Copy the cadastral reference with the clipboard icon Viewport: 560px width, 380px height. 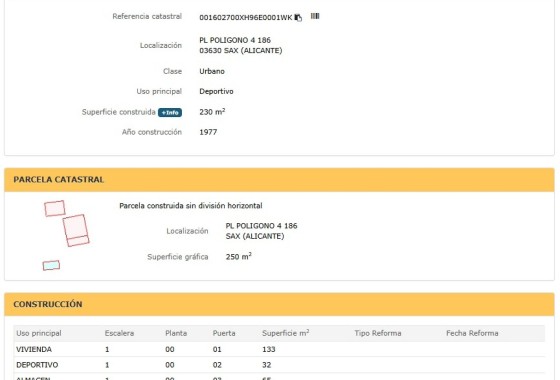pos(298,17)
